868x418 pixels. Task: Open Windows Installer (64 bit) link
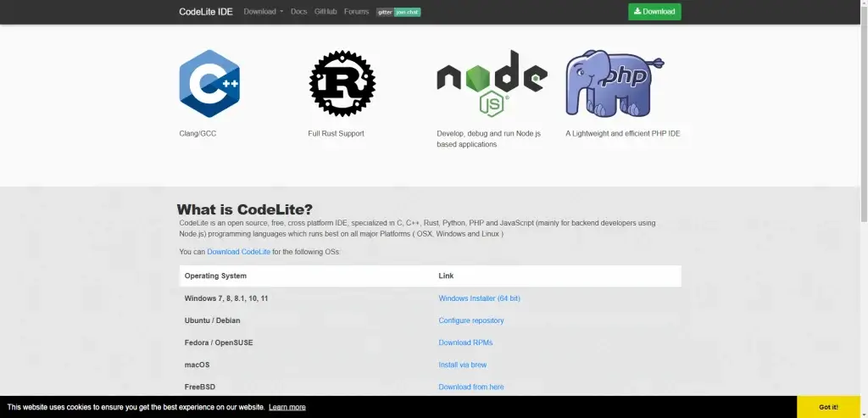pos(480,298)
